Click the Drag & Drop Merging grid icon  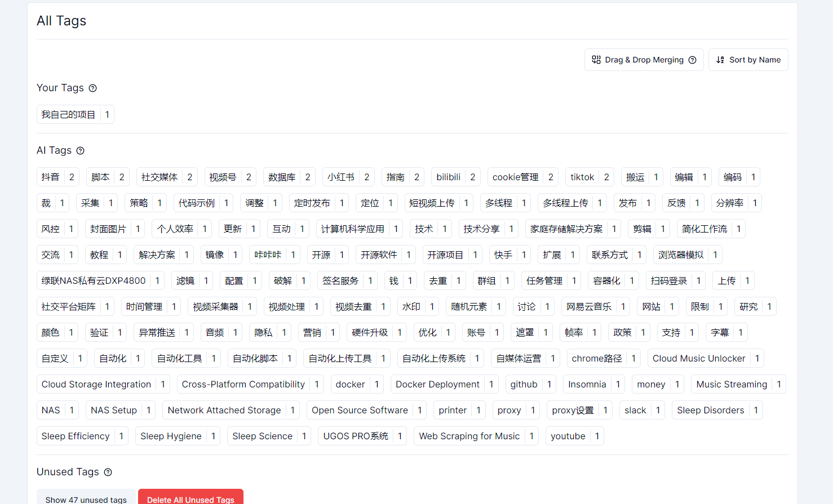[x=596, y=60]
